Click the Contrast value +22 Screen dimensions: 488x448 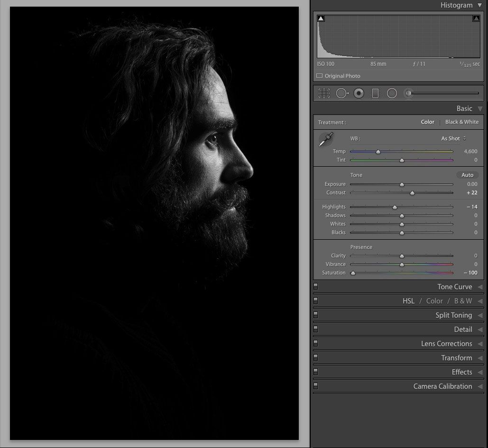click(x=472, y=192)
